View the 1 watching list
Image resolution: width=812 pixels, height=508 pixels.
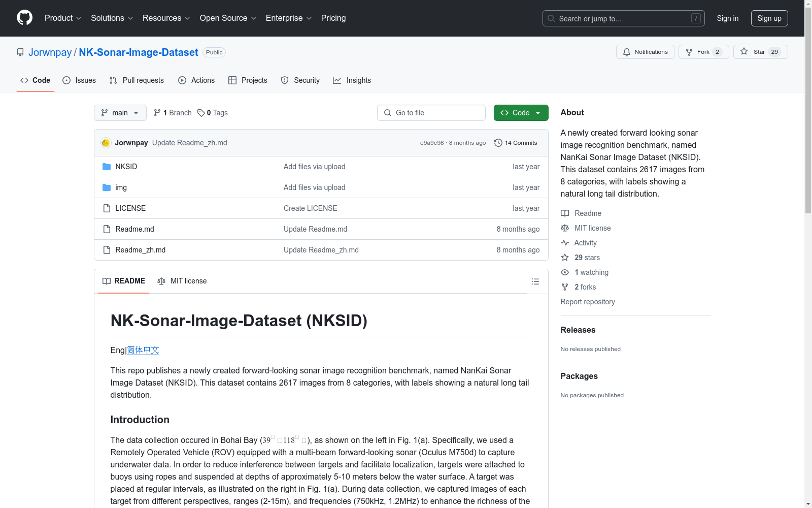tap(585, 272)
